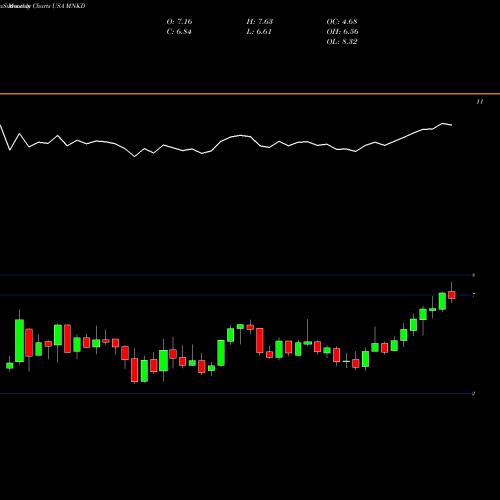Click the 'Charts USA MNKD' chart title
This screenshot has width=500, height=500.
pyautogui.click(x=59, y=6)
